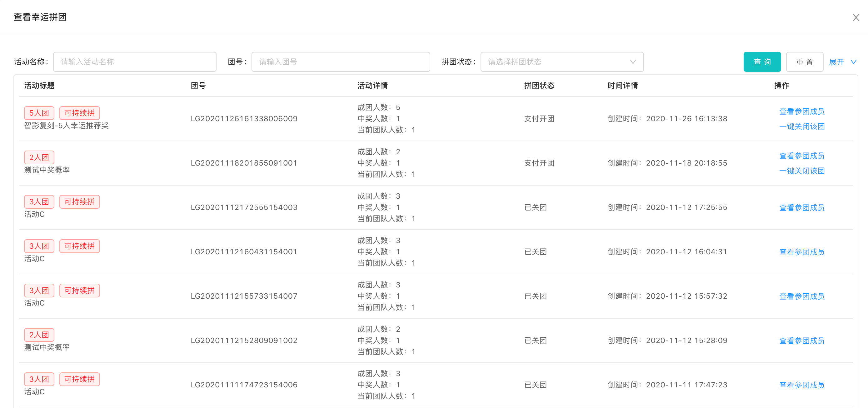The height and width of the screenshot is (408, 868).
Task: Click the dropdown arrow next to 展开
Action: (x=854, y=62)
